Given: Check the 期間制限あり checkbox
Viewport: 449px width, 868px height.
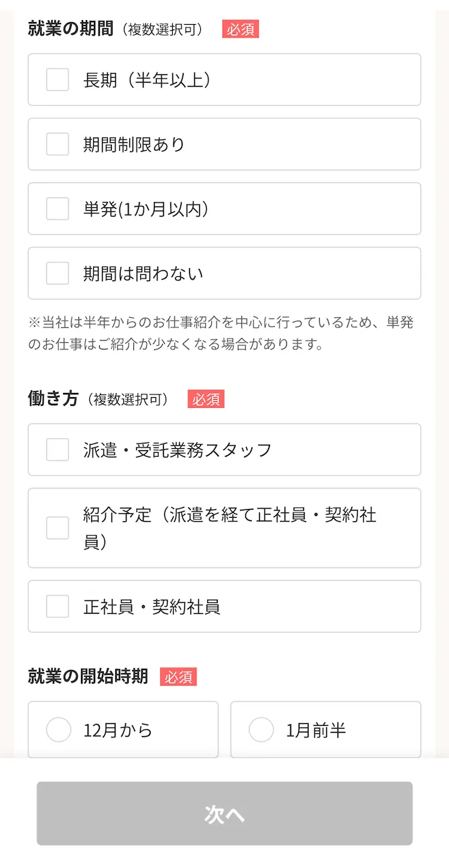Looking at the screenshot, I should tap(57, 144).
